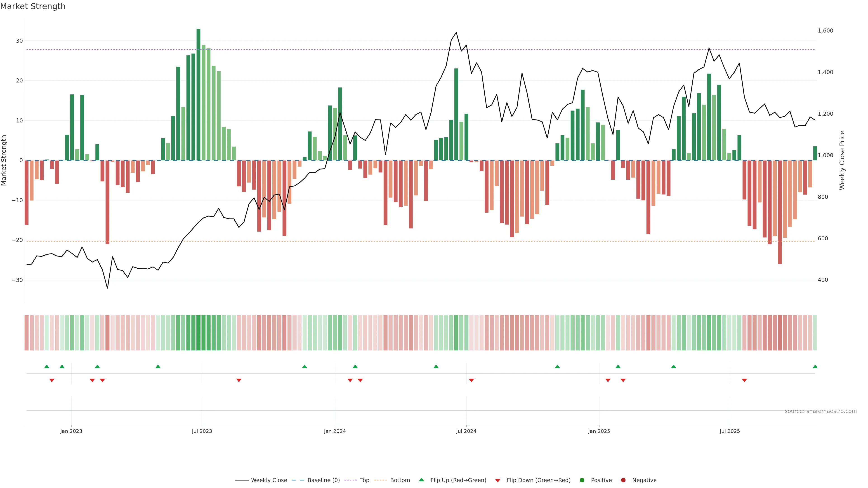This screenshot has width=868, height=488.
Task: Click first green flip-up triangle marker
Action: click(47, 366)
